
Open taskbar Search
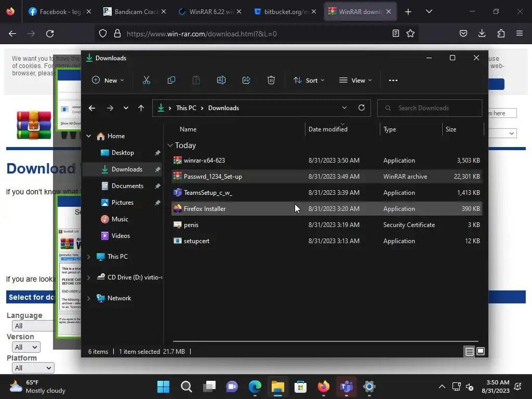187,387
